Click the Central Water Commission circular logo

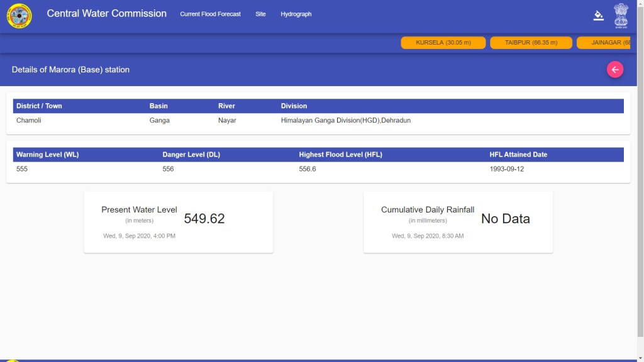(19, 16)
